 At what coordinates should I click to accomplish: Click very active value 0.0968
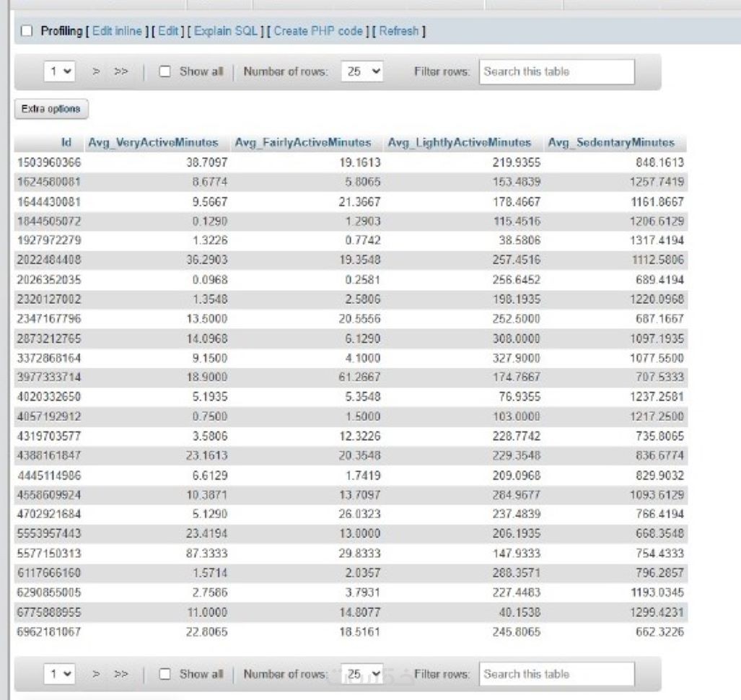click(x=210, y=280)
